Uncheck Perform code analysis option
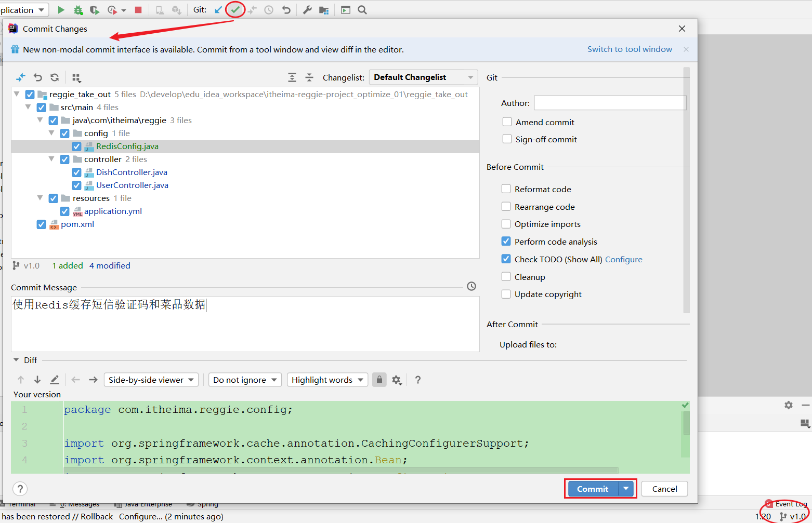Screen dimensions: 812x523 point(506,242)
